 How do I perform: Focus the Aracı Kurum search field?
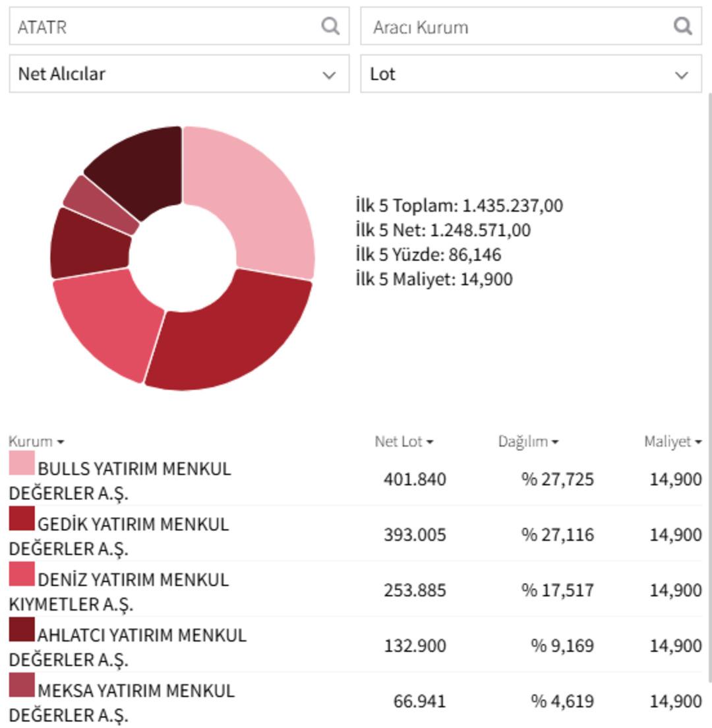(514, 27)
